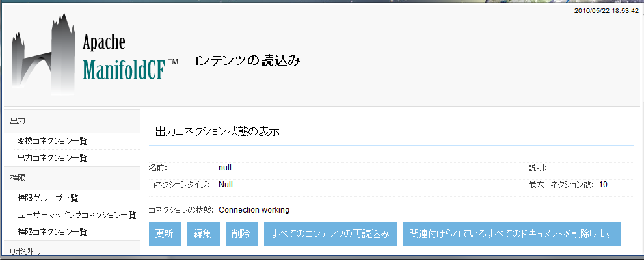This screenshot has height=260, width=644.
Task: Expand the 権限 sidebar section
Action: (18, 177)
